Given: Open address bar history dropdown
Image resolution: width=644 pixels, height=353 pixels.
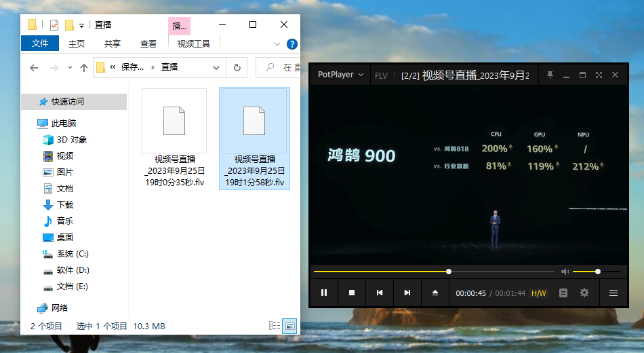Looking at the screenshot, I should pyautogui.click(x=216, y=68).
